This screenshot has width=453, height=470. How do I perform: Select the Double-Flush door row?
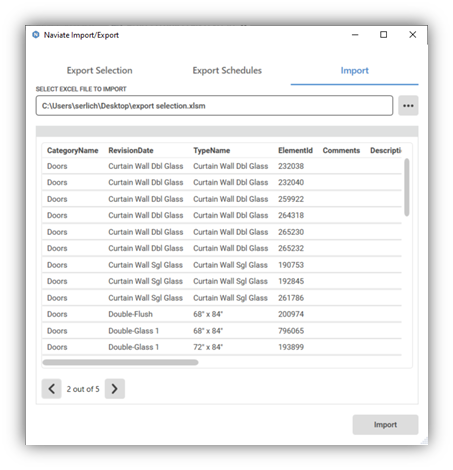222,314
